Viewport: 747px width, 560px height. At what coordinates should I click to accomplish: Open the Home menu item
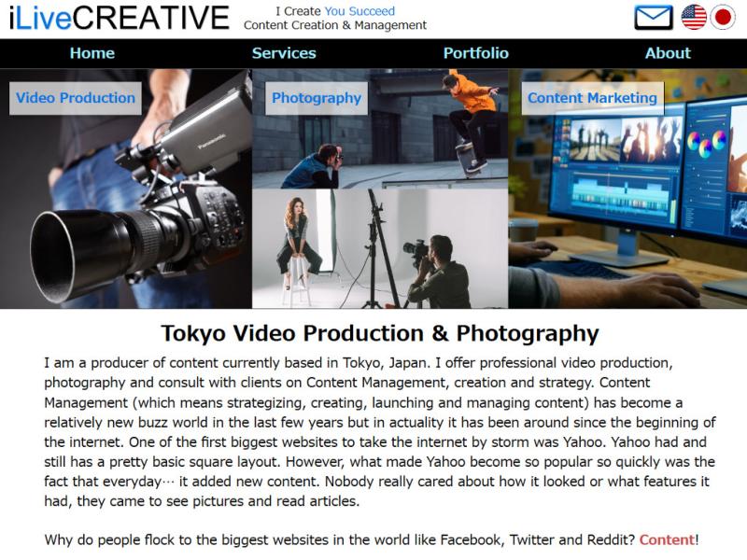coord(92,53)
